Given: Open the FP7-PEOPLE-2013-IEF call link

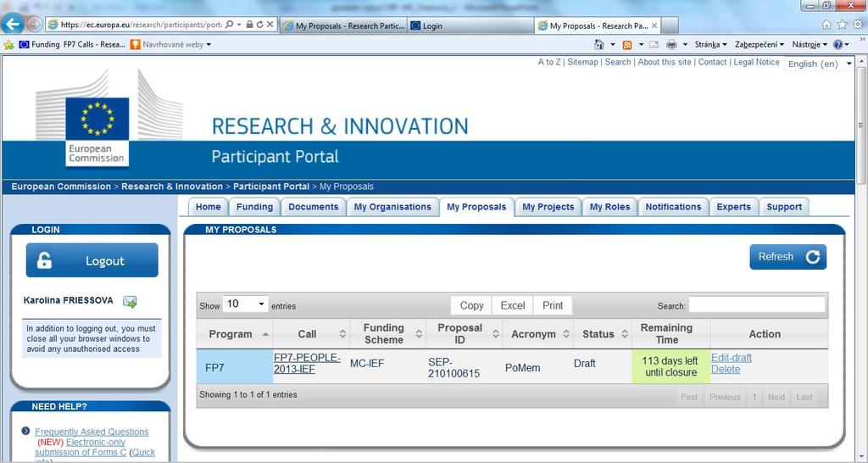Looking at the screenshot, I should pos(307,363).
